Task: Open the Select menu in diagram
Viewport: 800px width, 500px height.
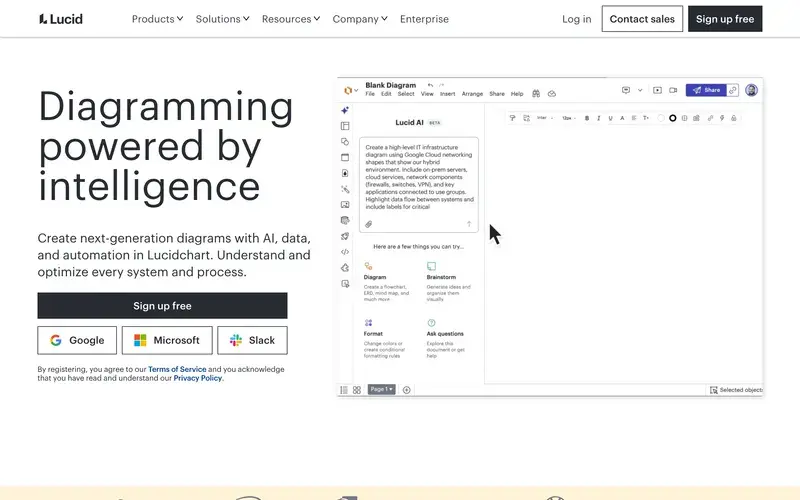Action: point(406,94)
